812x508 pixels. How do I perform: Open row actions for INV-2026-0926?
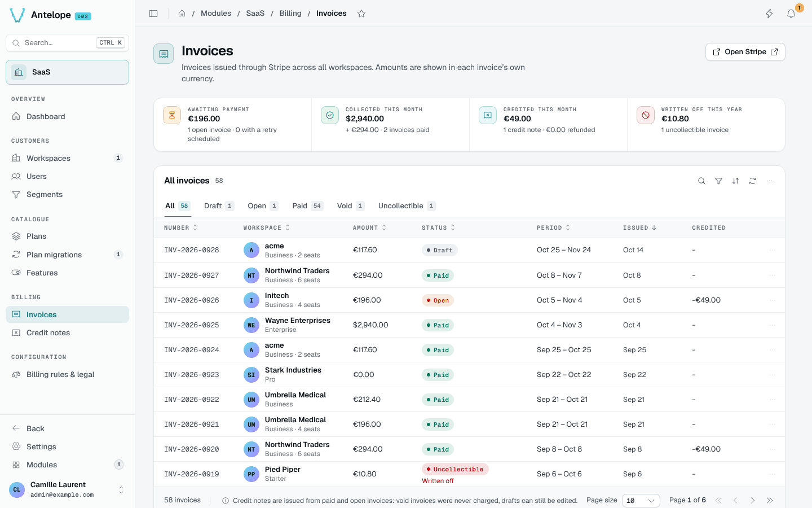click(x=773, y=300)
